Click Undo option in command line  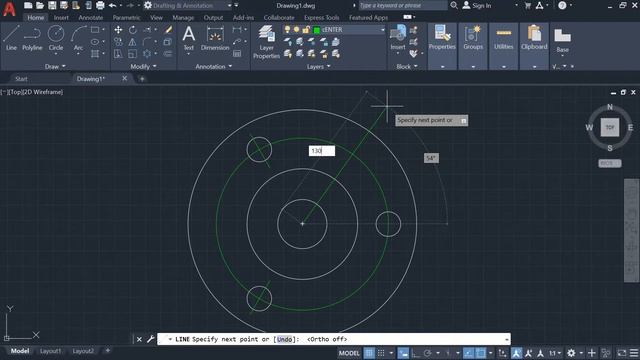[x=284, y=339]
